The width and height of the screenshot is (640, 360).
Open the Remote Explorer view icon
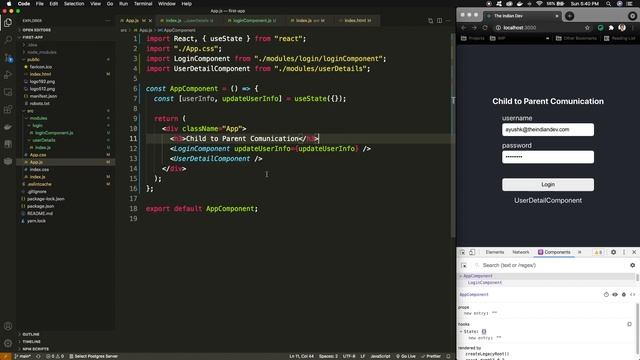pyautogui.click(x=8, y=92)
